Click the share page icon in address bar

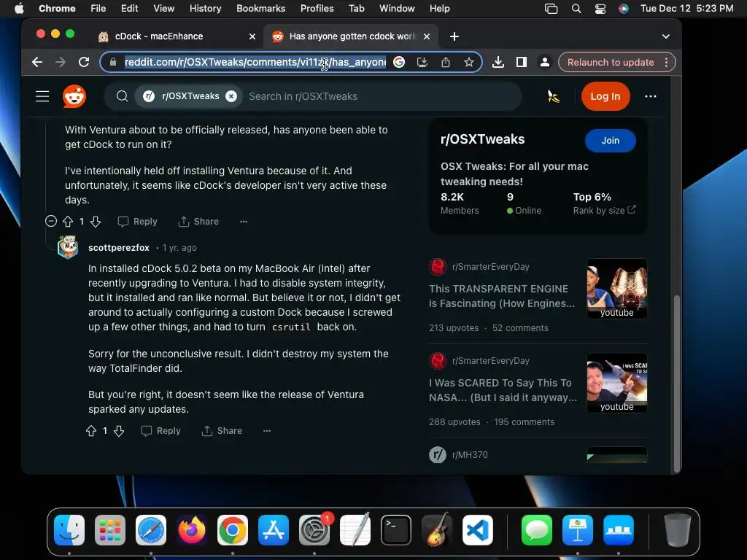pyautogui.click(x=446, y=62)
